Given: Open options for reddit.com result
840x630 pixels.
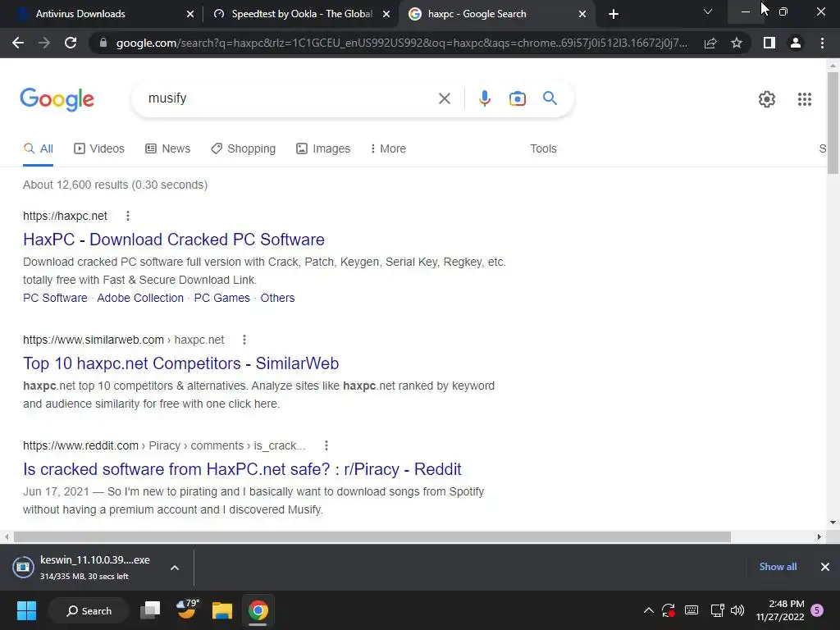Looking at the screenshot, I should (326, 445).
